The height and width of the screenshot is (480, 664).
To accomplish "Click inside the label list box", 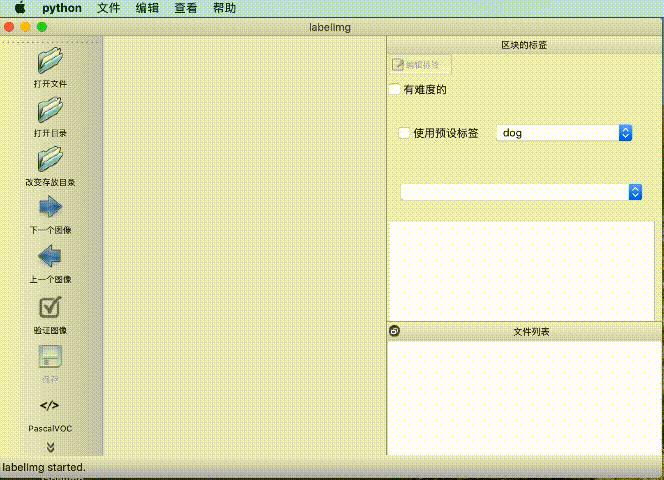I will tap(521, 270).
